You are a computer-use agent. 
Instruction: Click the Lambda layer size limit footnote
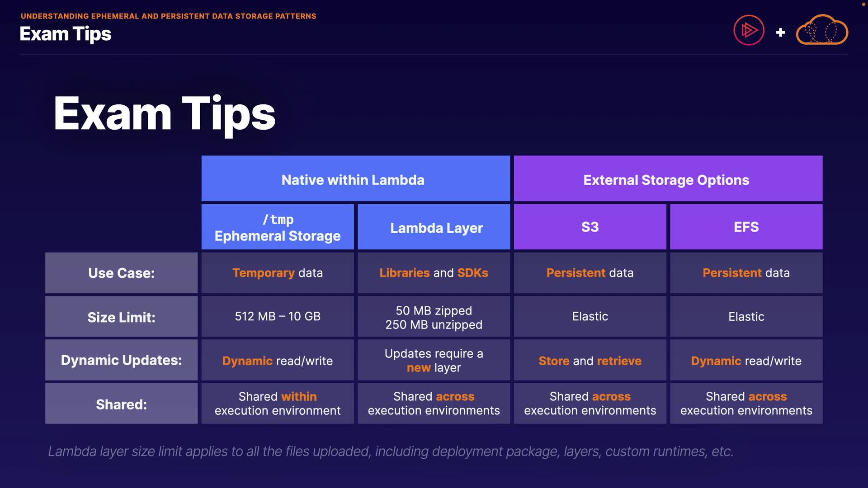390,451
